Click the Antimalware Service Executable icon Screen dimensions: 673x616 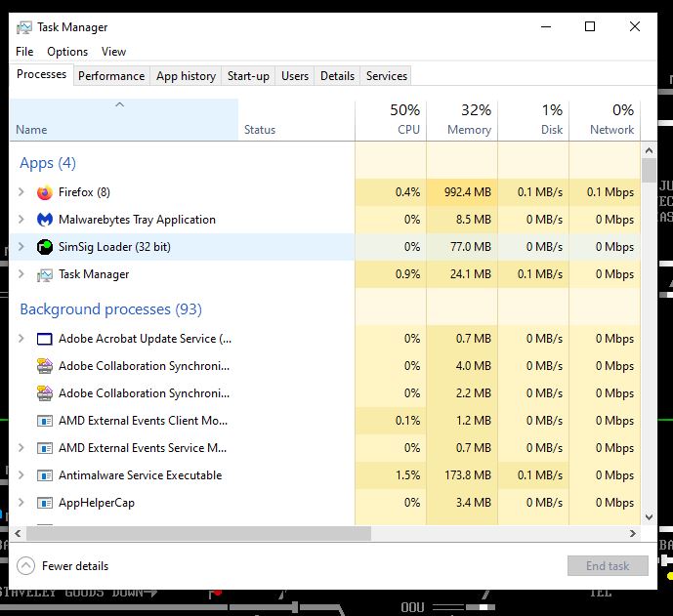(45, 475)
